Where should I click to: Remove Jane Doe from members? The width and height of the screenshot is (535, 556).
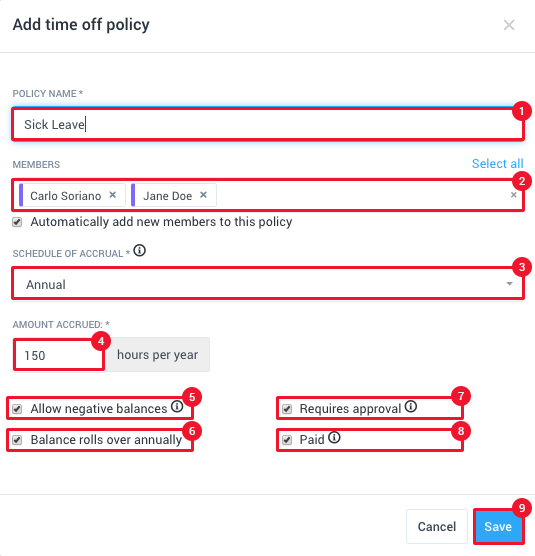(203, 195)
